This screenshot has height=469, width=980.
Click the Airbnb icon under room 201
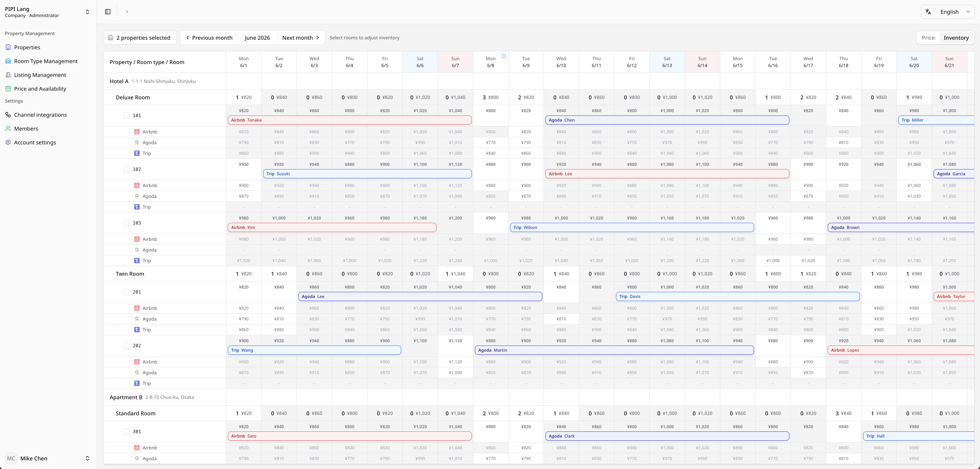tap(137, 308)
